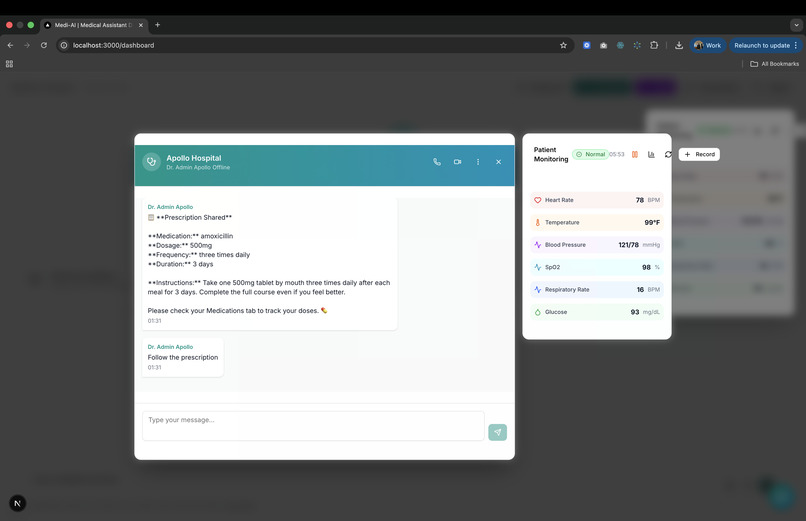Click the monitoring timer 05:53
The width and height of the screenshot is (806, 521).
pos(617,154)
